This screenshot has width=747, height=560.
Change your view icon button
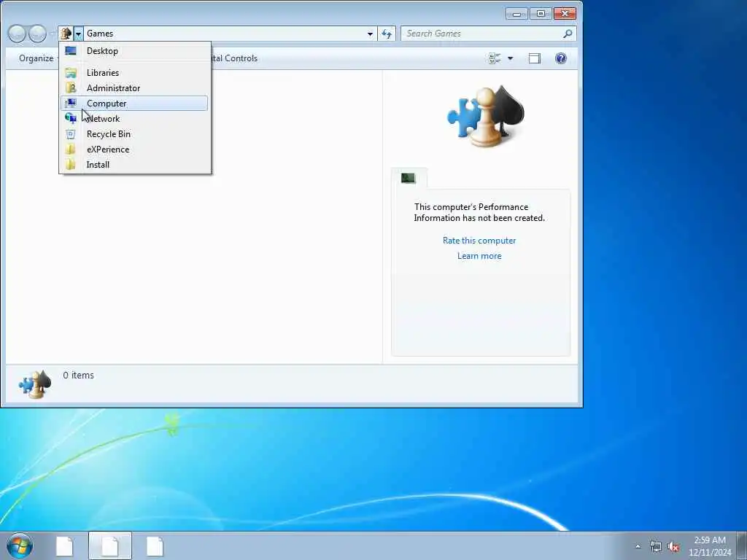495,58
